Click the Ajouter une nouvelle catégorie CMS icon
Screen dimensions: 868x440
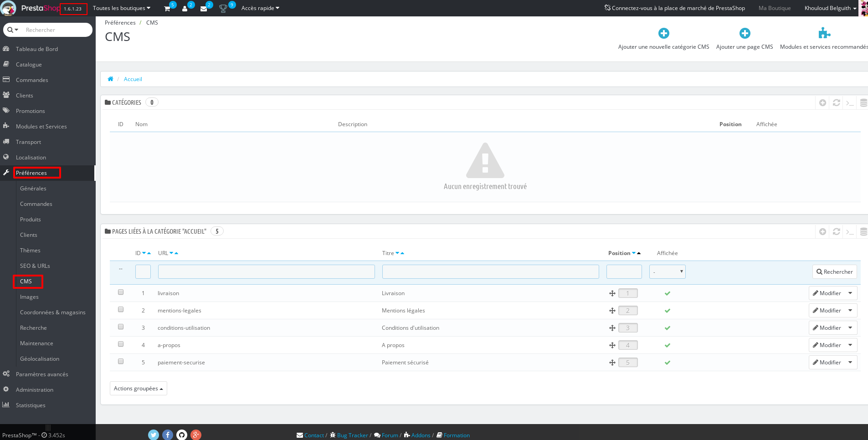(663, 33)
